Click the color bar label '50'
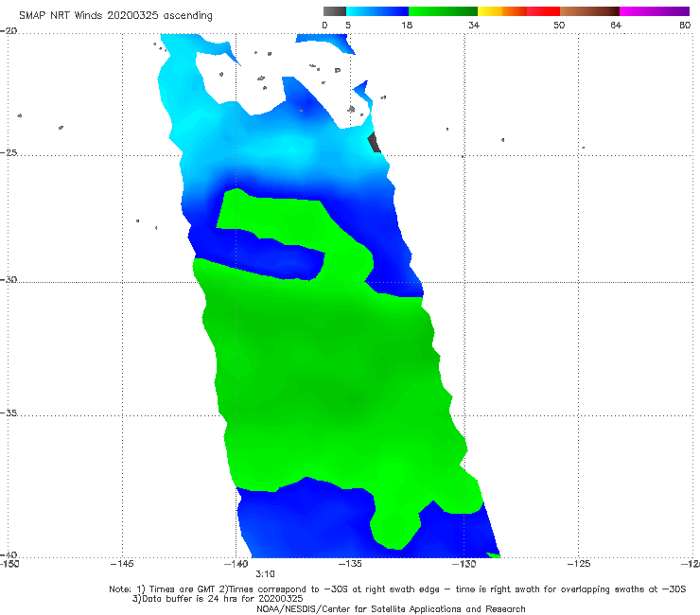This screenshot has width=700, height=615. click(559, 25)
